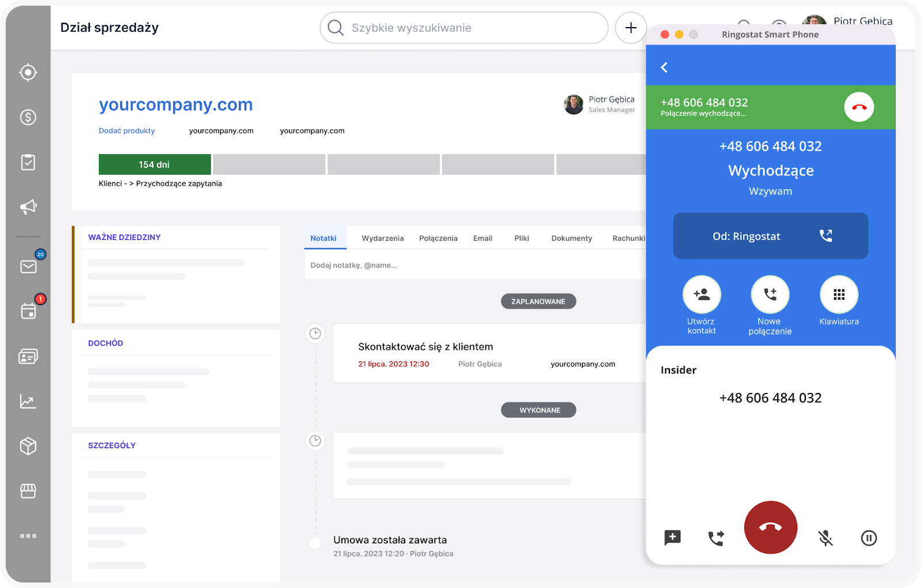Click the WYKONANE pill button
Screen dimensions: 921x588
[x=539, y=410]
